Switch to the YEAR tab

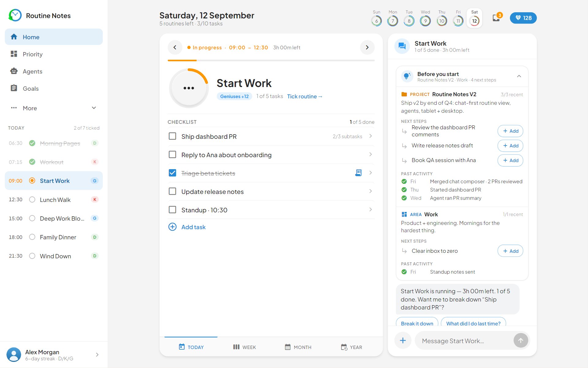pos(351,347)
